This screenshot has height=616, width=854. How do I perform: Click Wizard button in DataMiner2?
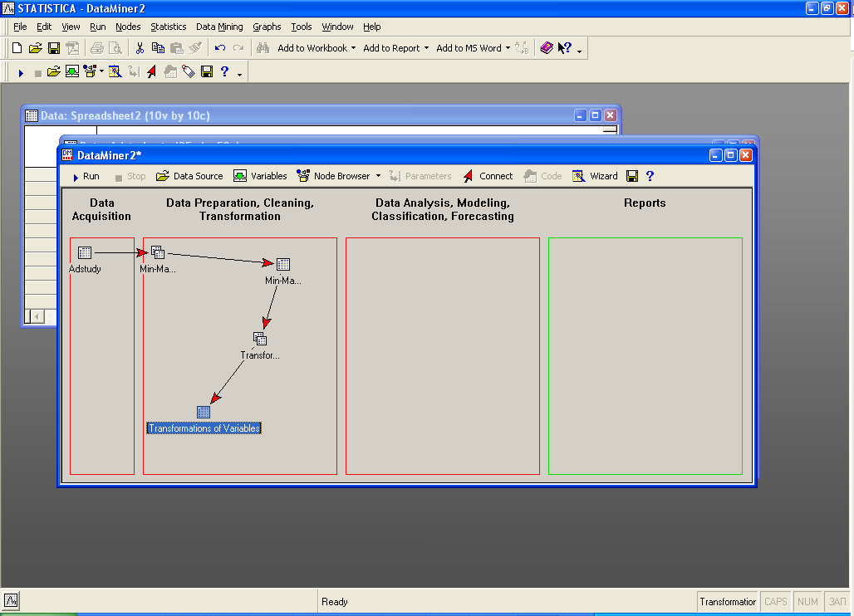pos(595,176)
